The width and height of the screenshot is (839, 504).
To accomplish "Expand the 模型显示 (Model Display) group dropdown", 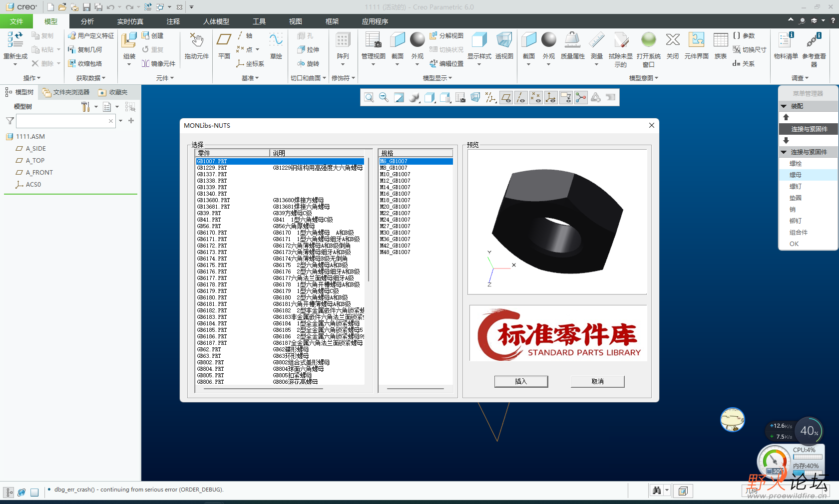I will pos(437,78).
